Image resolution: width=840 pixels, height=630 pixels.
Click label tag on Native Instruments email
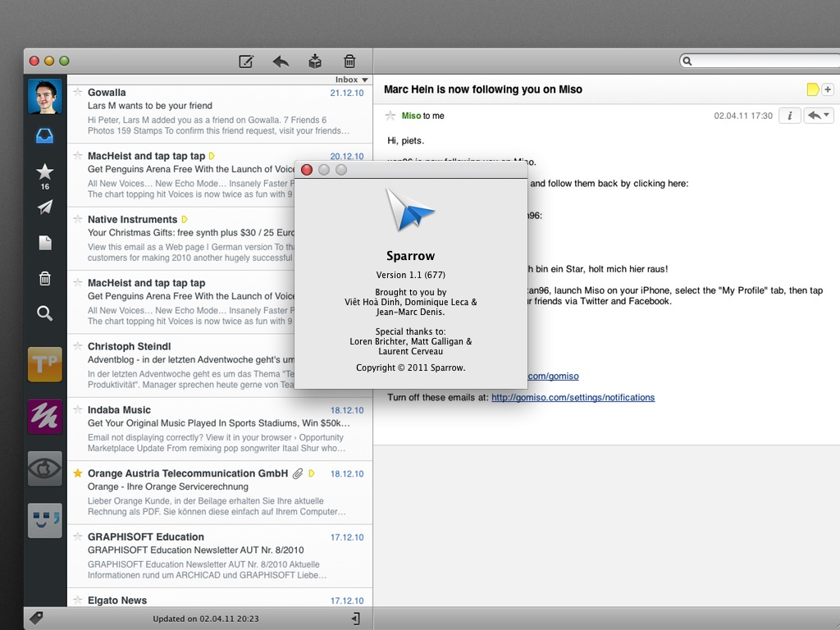185,220
